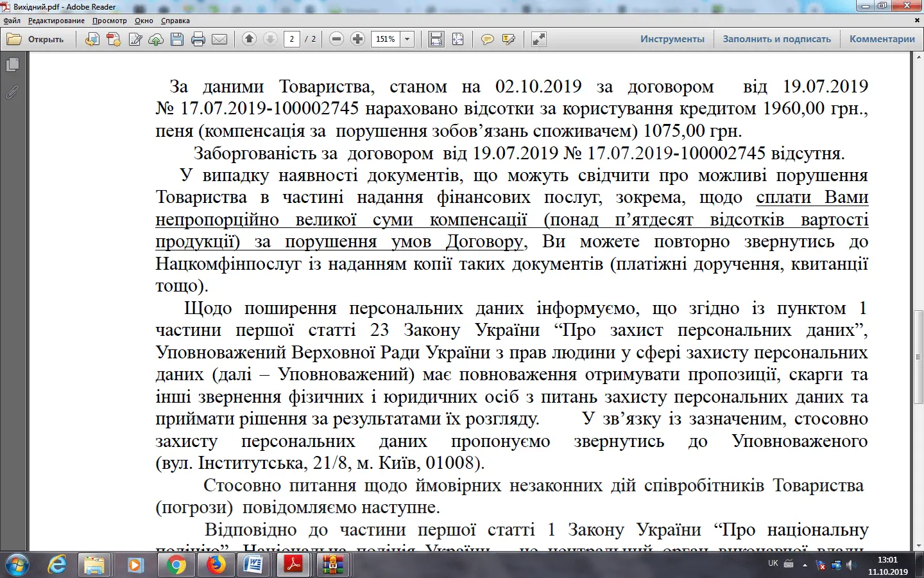Enter full screen reading mode
The width and height of the screenshot is (924, 578).
pyautogui.click(x=538, y=39)
